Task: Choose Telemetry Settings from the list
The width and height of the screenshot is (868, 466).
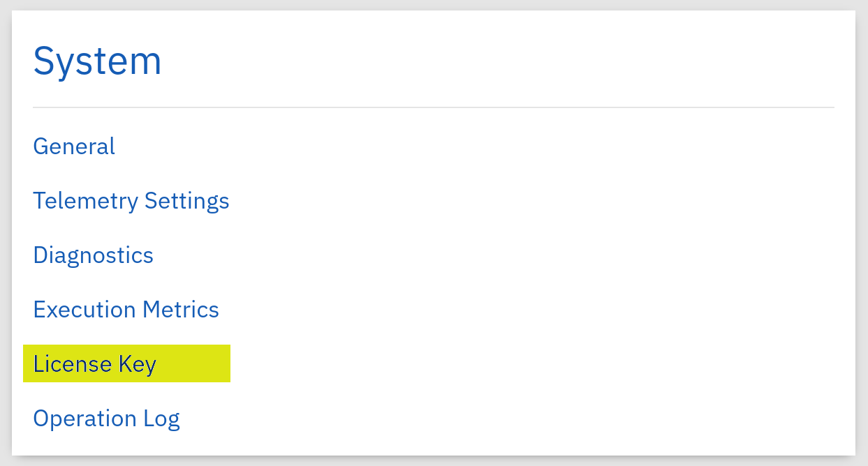Action: 131,201
